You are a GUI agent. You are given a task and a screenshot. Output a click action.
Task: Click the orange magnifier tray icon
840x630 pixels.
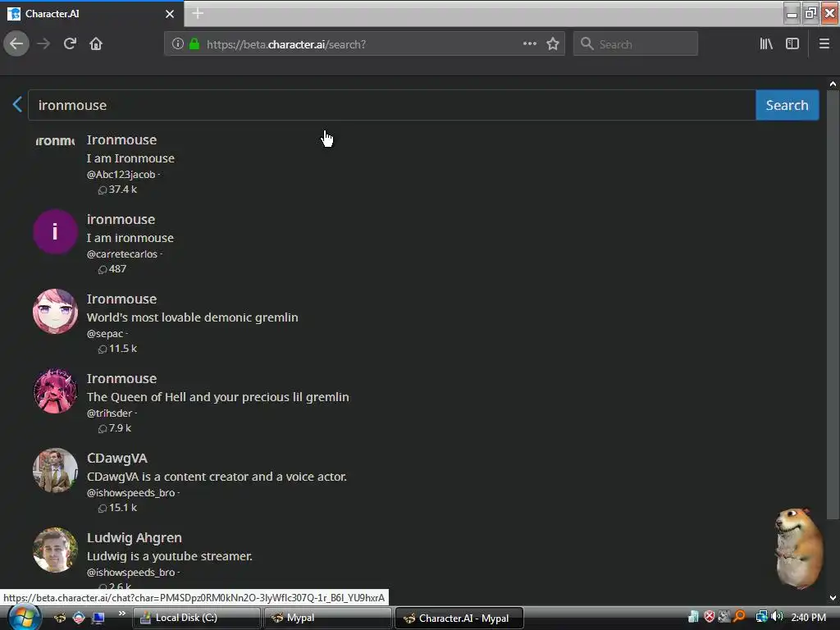pos(739,617)
